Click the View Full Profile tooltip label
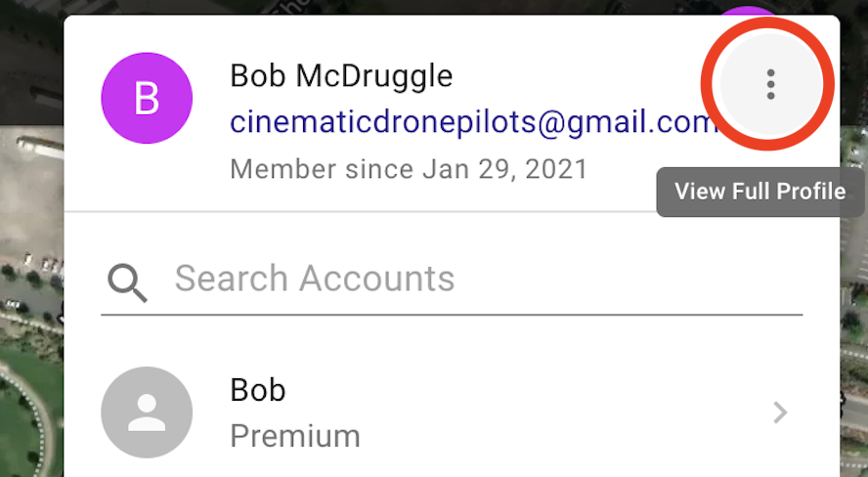The image size is (868, 477). click(x=760, y=192)
